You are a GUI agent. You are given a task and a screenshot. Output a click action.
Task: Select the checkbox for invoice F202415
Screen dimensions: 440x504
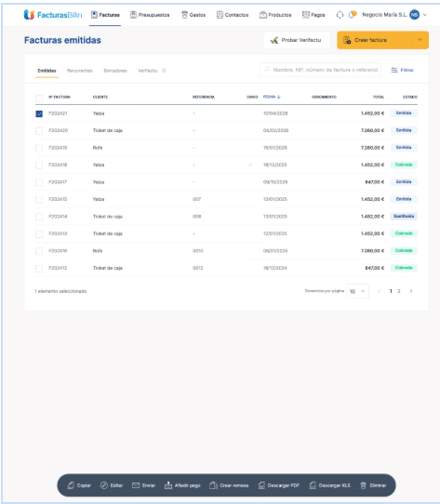coord(39,200)
